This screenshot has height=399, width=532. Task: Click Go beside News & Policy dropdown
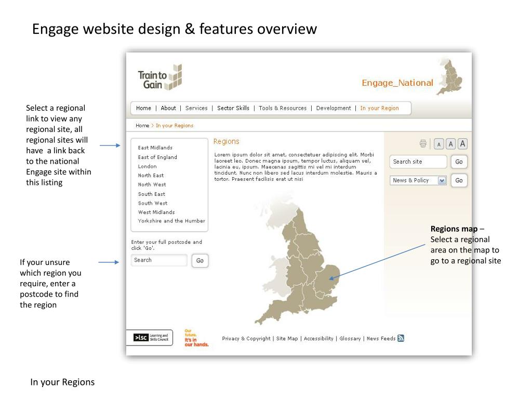pyautogui.click(x=459, y=180)
